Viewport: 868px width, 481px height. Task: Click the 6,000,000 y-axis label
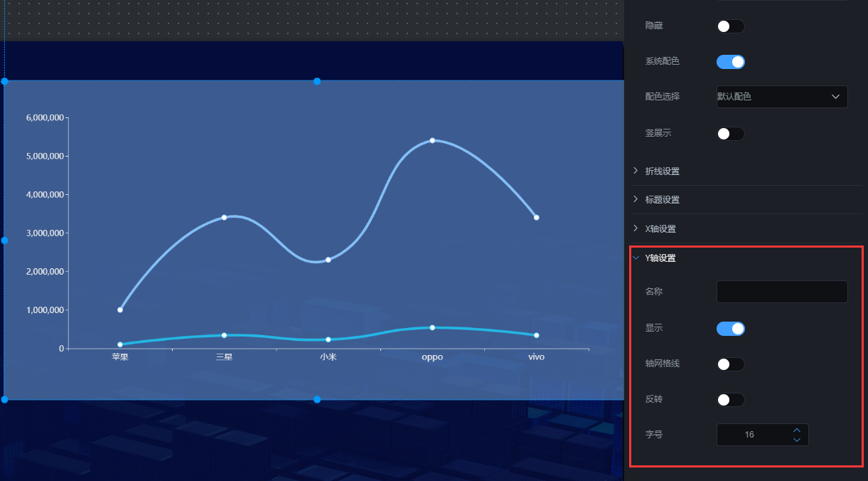[x=45, y=117]
